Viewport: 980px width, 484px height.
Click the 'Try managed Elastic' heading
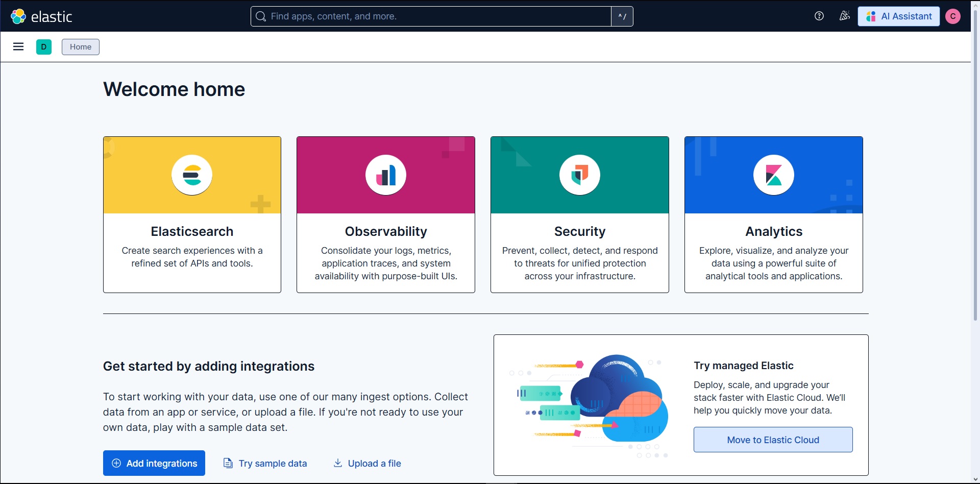pos(744,366)
